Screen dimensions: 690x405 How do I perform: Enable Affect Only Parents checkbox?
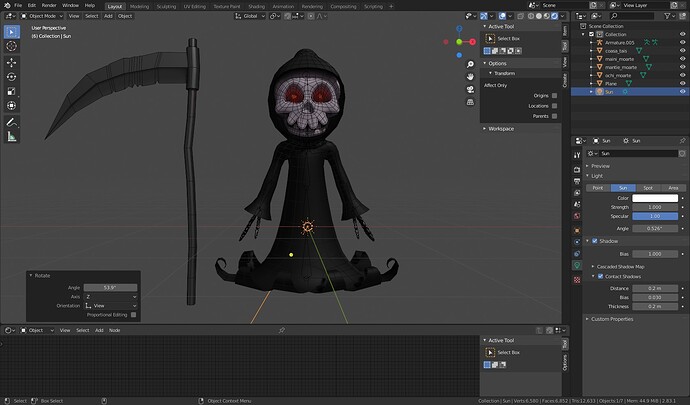(x=554, y=116)
